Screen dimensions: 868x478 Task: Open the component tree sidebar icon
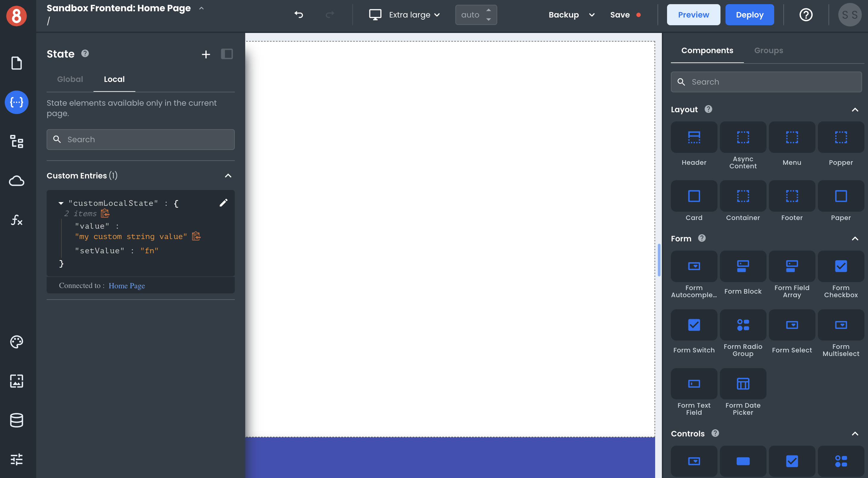pyautogui.click(x=16, y=141)
